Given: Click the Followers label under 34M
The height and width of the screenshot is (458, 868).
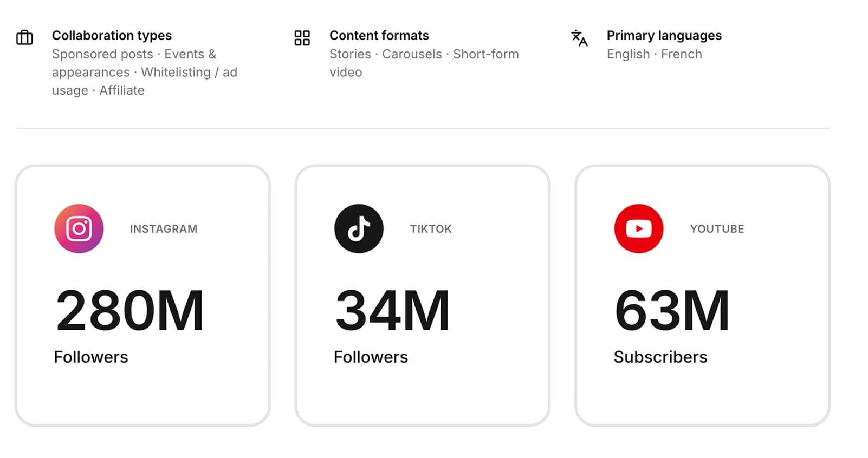Looking at the screenshot, I should (371, 357).
